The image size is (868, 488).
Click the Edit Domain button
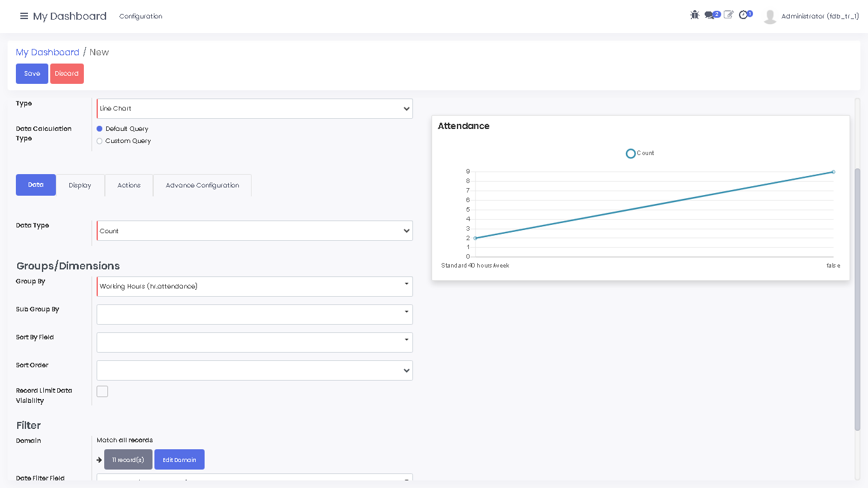point(179,459)
